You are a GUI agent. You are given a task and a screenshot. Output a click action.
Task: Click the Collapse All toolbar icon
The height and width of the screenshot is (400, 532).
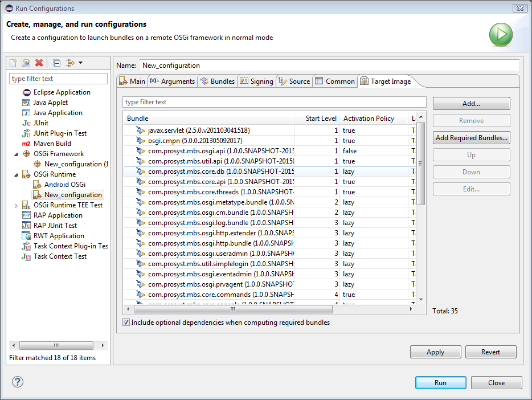tap(56, 63)
